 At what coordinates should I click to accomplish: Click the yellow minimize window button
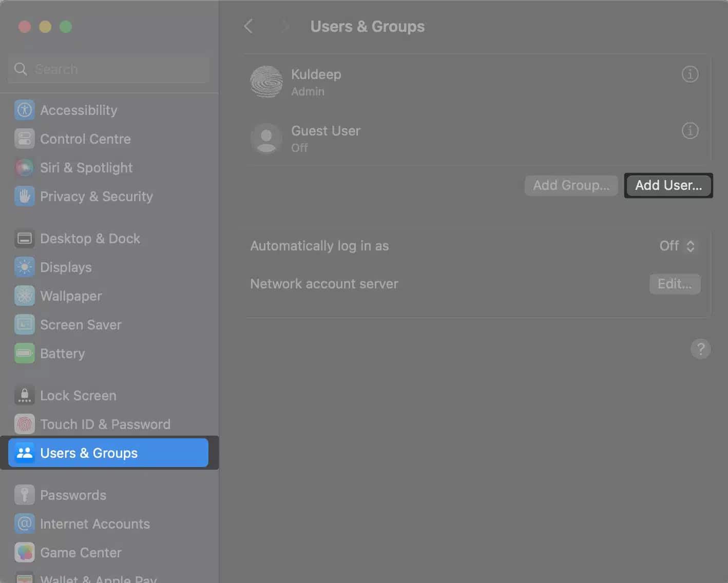point(45,27)
